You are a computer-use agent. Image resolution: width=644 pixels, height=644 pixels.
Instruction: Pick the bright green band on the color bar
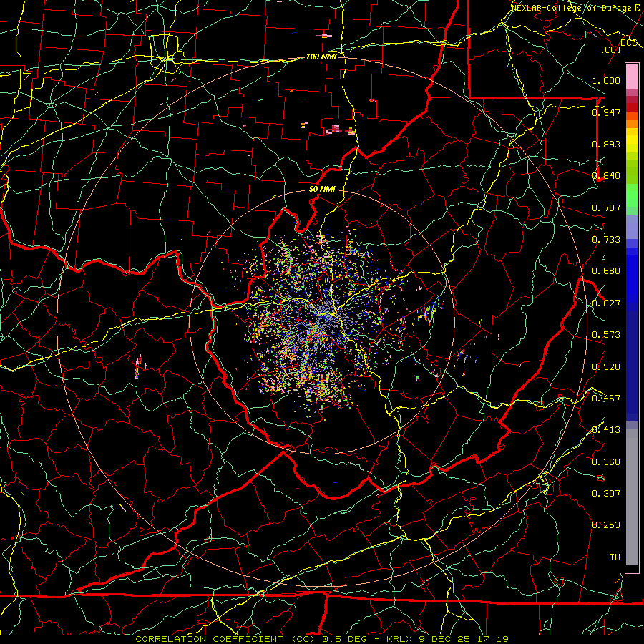tap(632, 195)
